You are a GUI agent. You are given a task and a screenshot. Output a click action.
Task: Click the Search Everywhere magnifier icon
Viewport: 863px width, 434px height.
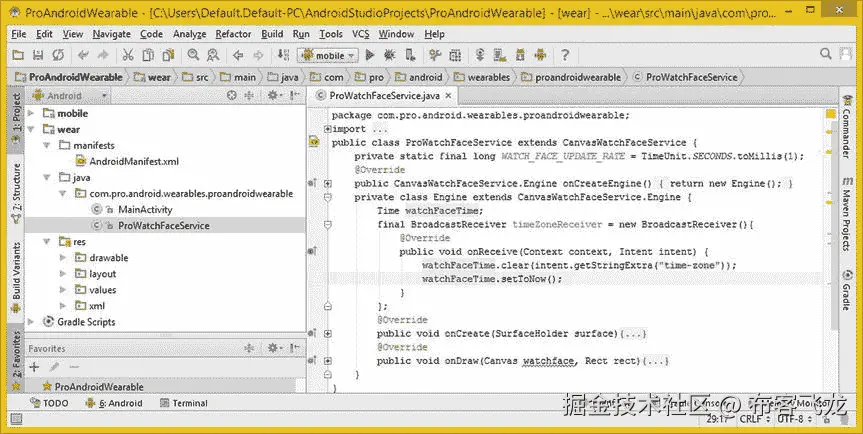(826, 54)
